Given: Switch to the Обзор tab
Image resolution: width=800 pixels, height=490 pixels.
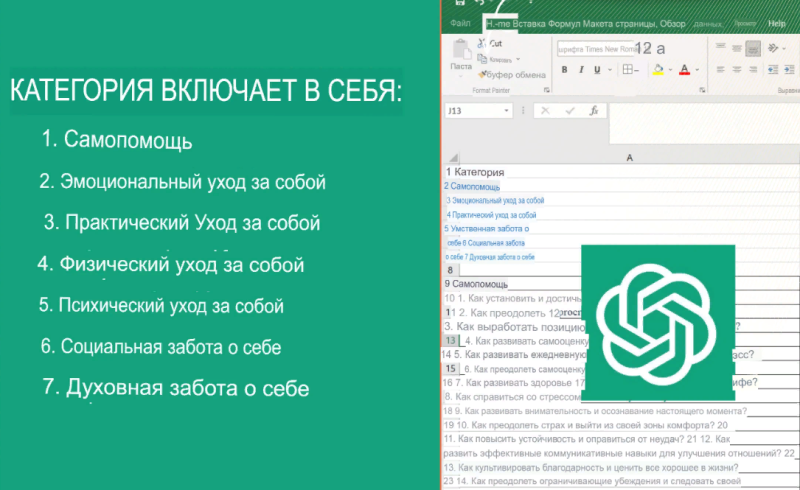Looking at the screenshot, I should (x=672, y=23).
